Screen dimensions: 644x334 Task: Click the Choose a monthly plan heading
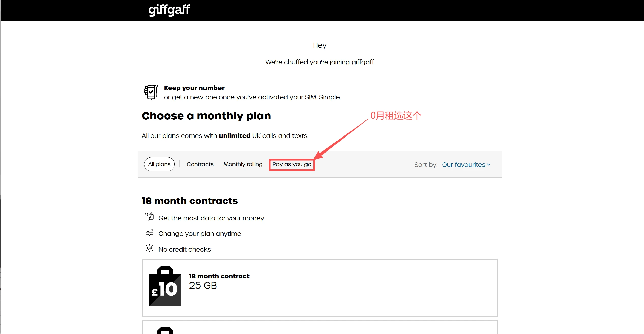click(206, 116)
